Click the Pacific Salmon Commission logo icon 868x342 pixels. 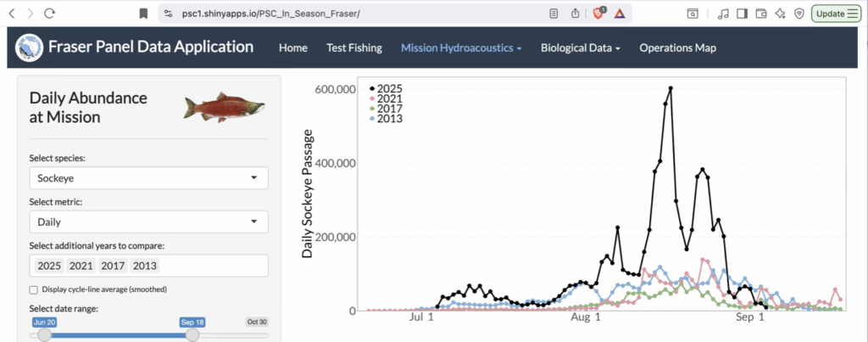31,48
